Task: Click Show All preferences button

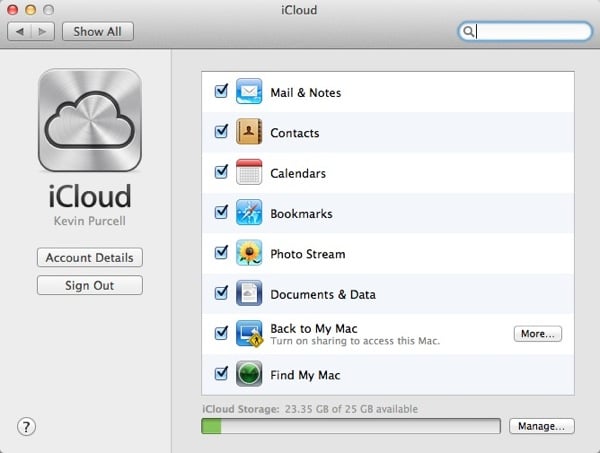Action: 98,31
